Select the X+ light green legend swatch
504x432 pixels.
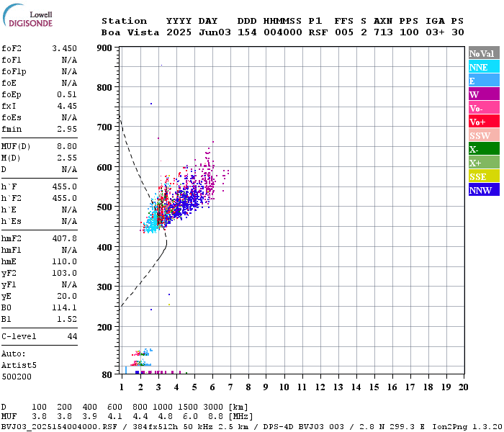coord(484,163)
